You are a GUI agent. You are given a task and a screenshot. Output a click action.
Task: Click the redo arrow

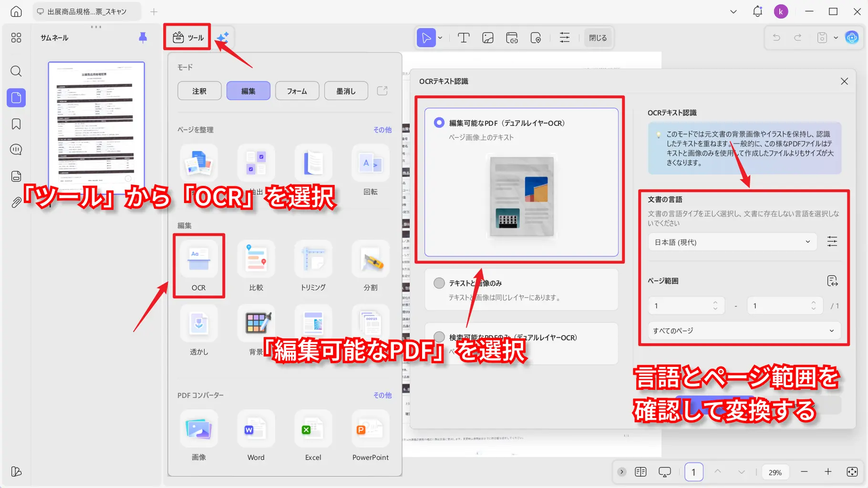(x=797, y=38)
